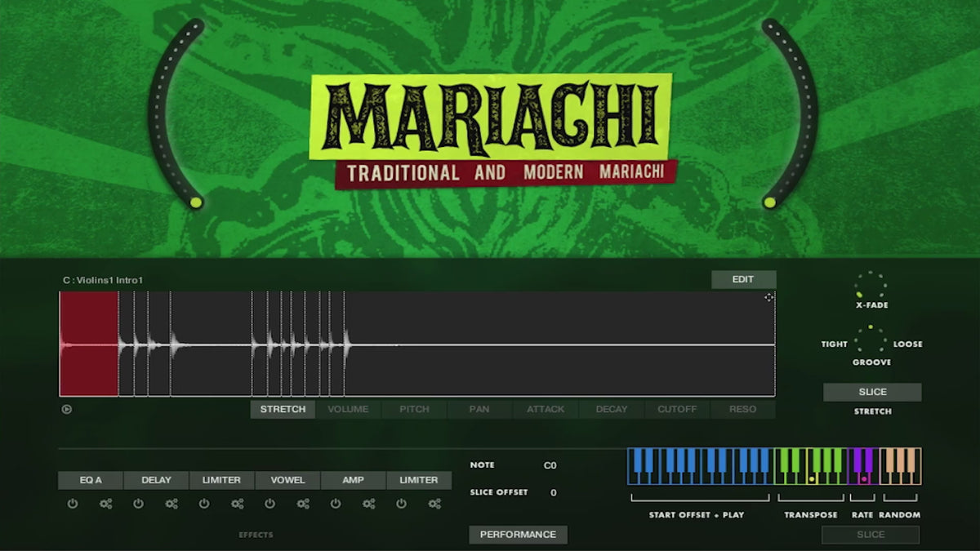Screen dimensions: 980x551
Task: Toggle the Delay effect power button
Action: pos(138,504)
